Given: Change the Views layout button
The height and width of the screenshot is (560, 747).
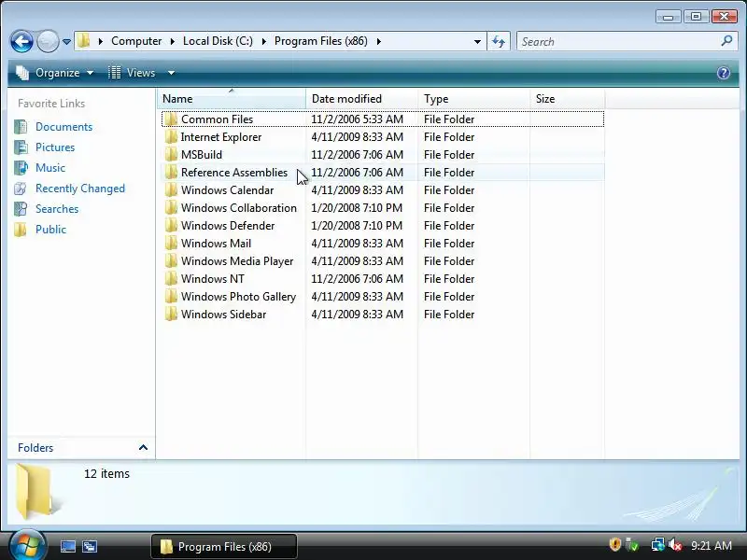Looking at the screenshot, I should pyautogui.click(x=132, y=73).
